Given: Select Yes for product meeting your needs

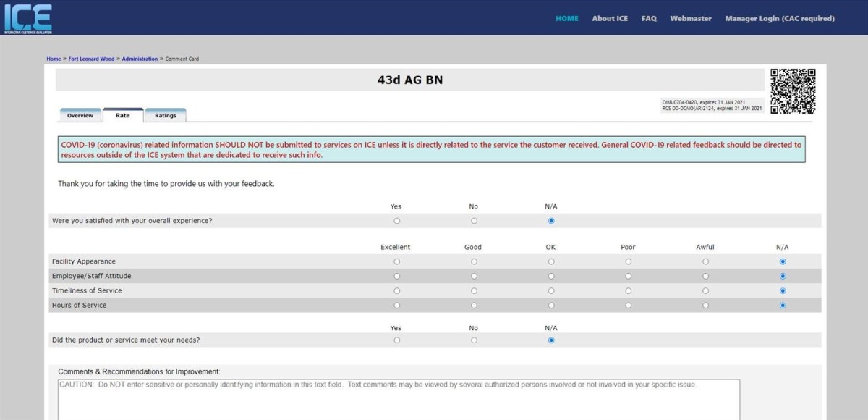Looking at the screenshot, I should coord(396,339).
